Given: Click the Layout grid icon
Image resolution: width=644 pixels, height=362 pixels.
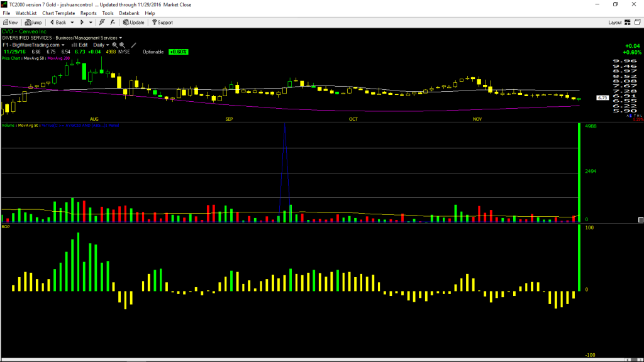Looking at the screenshot, I should click(x=628, y=23).
